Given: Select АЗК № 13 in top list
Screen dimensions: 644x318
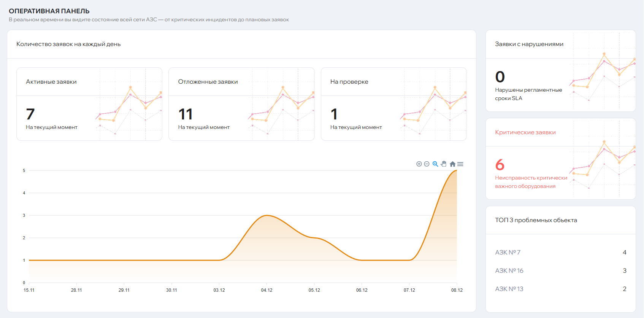Looking at the screenshot, I should 509,289.
